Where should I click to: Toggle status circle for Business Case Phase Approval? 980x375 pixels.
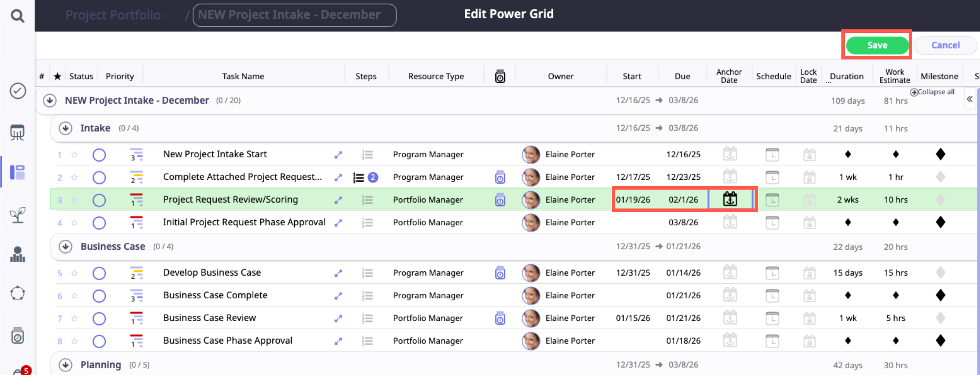pyautogui.click(x=99, y=341)
